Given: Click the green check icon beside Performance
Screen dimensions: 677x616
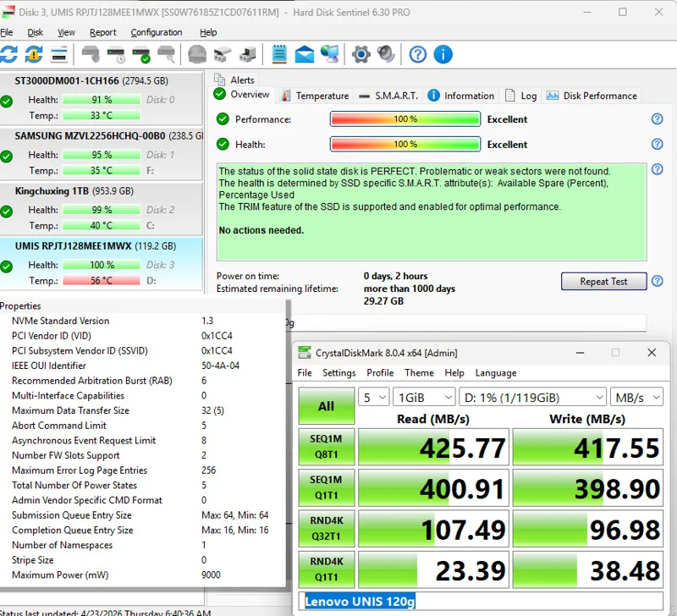Looking at the screenshot, I should [x=223, y=119].
